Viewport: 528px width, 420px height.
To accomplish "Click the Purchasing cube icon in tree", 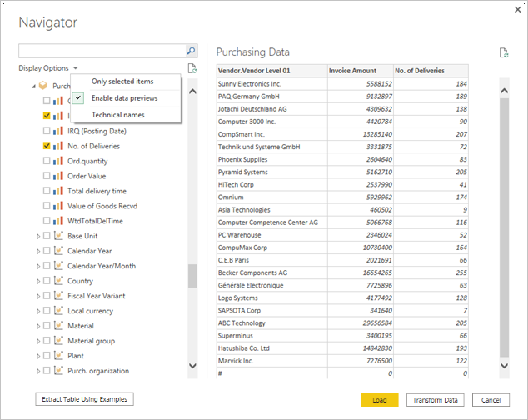I will coord(43,86).
